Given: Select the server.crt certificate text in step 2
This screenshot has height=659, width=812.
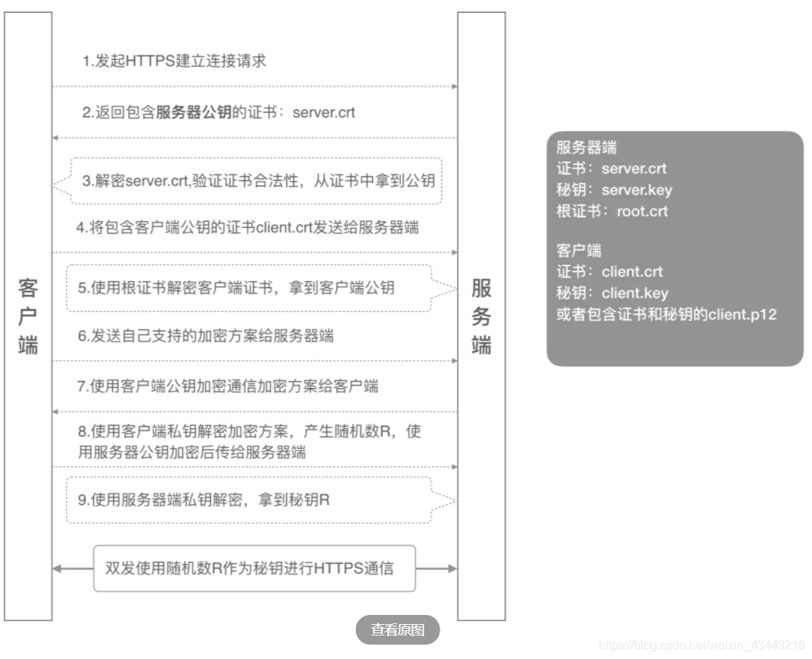Looking at the screenshot, I should (x=326, y=112).
